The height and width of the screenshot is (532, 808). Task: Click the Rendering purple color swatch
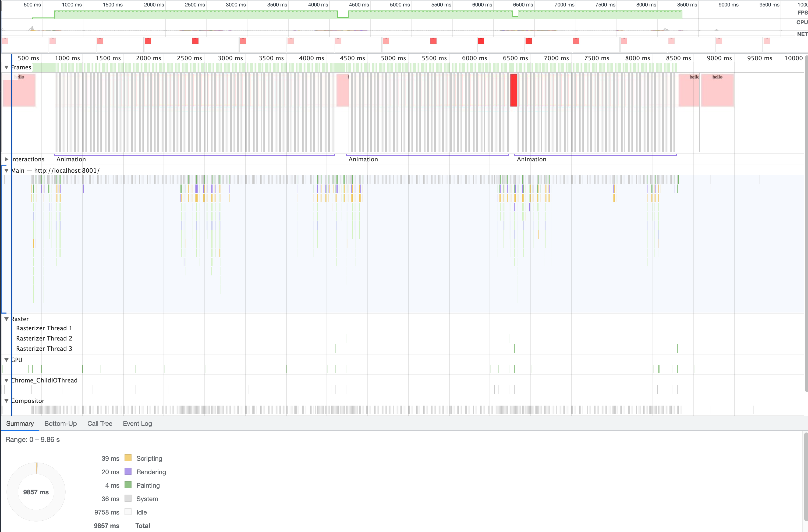(128, 471)
